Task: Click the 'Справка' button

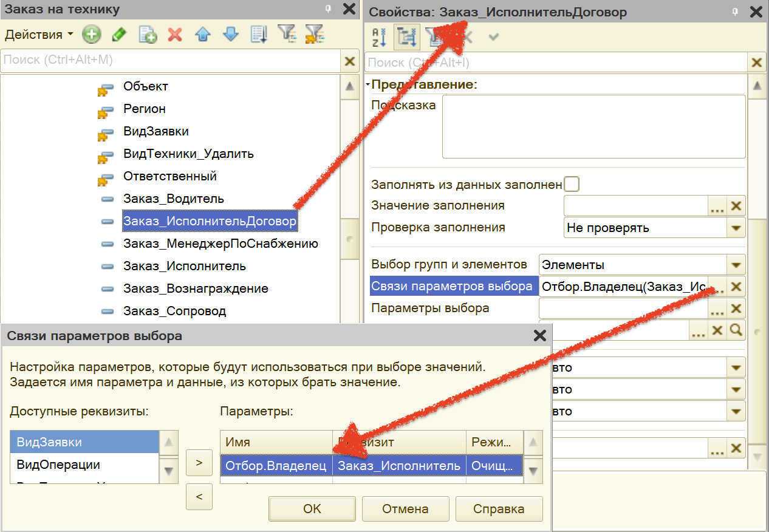Action: point(499,509)
